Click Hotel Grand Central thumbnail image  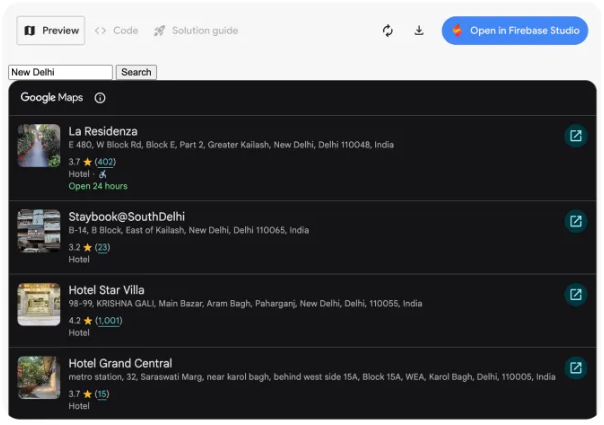point(39,377)
